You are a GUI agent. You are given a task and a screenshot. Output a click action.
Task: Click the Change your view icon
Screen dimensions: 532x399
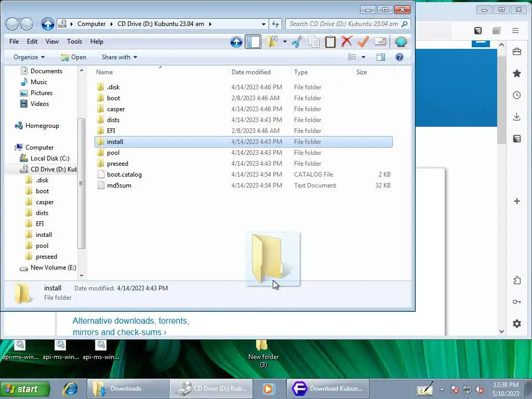tap(352, 57)
